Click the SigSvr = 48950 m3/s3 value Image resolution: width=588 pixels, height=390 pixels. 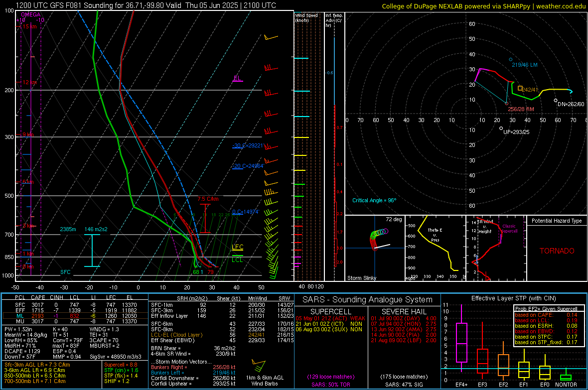point(116,357)
